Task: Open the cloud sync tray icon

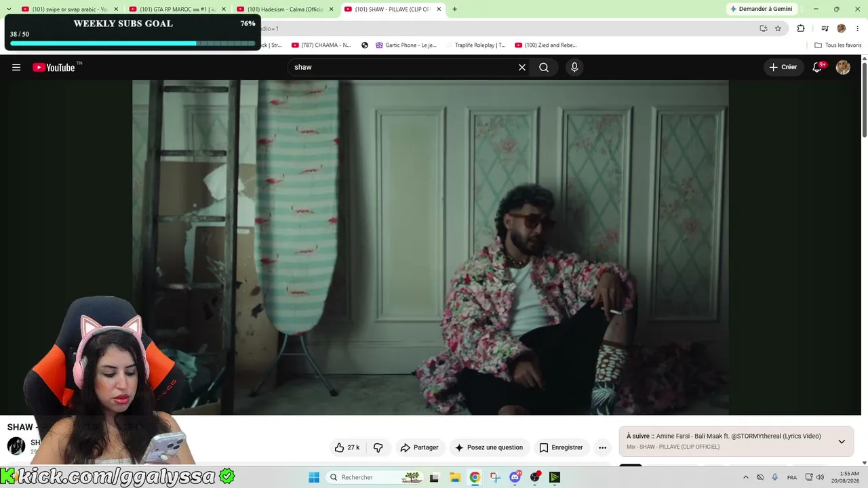Action: pyautogui.click(x=760, y=477)
